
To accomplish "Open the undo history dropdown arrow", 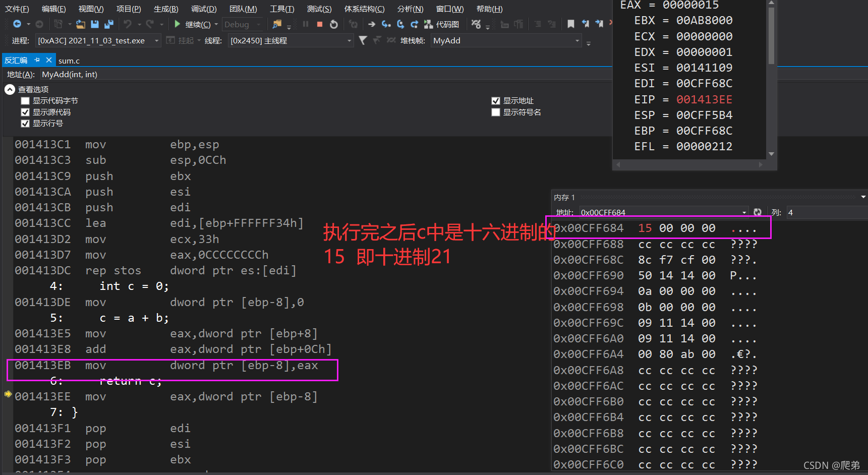I will click(x=139, y=24).
